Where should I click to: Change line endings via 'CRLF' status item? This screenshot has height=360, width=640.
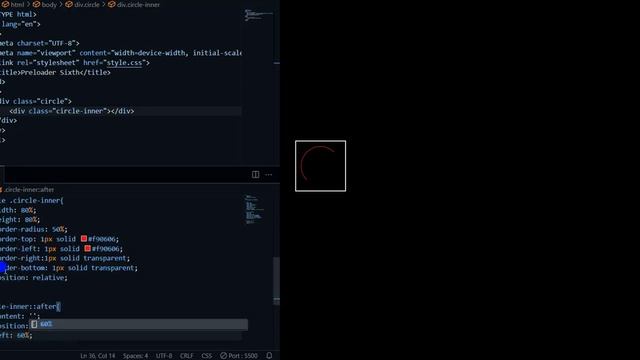pyautogui.click(x=187, y=356)
